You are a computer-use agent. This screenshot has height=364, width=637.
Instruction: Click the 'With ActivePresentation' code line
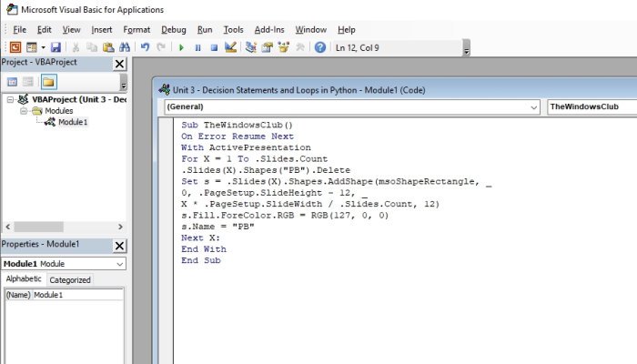point(246,147)
